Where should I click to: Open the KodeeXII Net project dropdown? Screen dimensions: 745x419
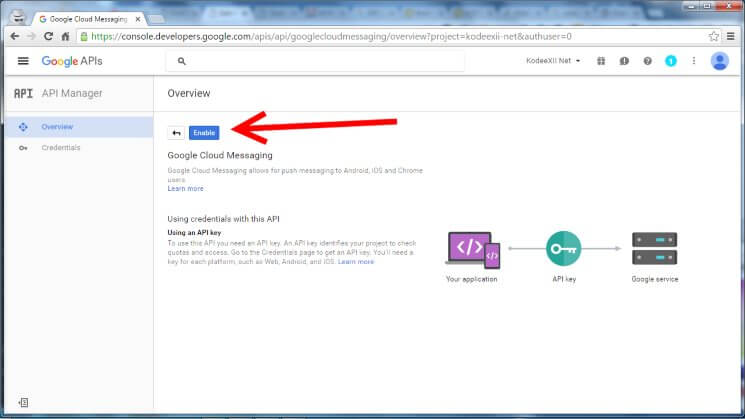click(x=553, y=61)
